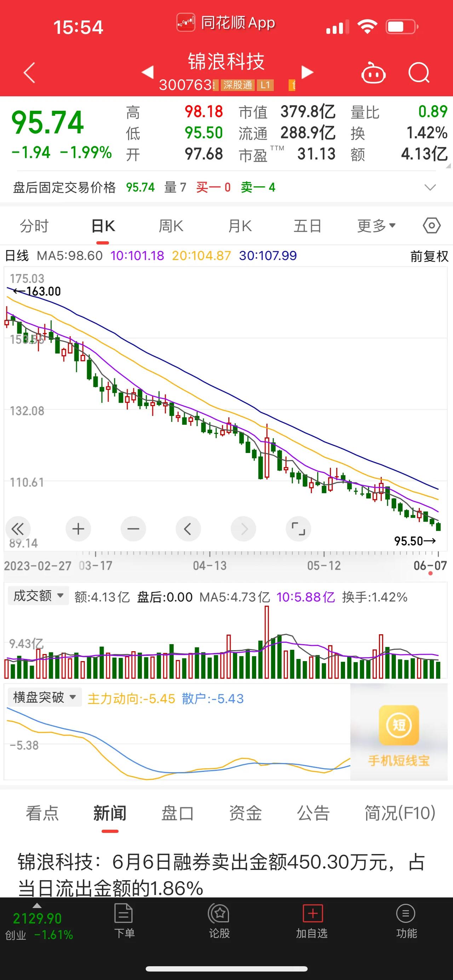Tap 锦浪科技 stock title
The image size is (453, 980).
click(x=226, y=62)
